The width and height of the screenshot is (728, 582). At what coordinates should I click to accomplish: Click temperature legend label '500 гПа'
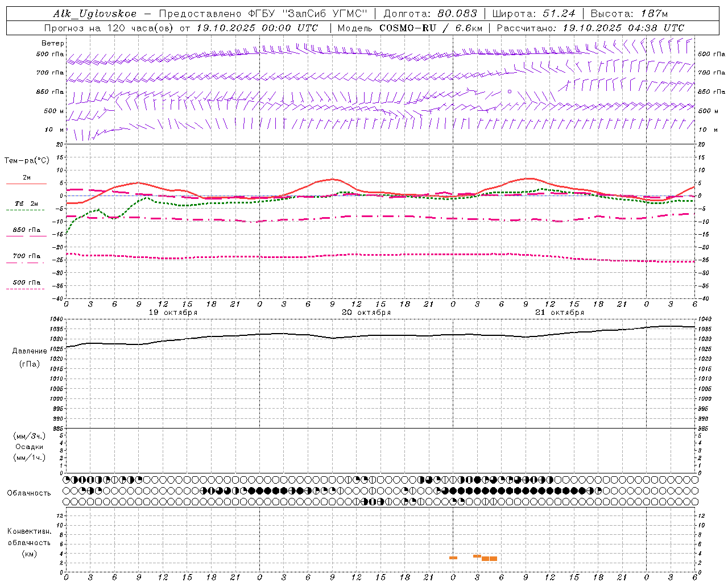pos(26,282)
